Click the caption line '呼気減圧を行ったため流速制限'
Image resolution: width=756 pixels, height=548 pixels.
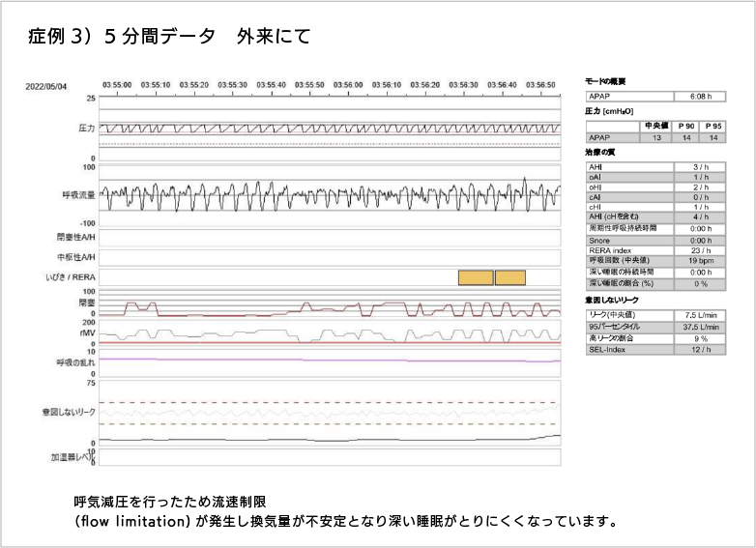[x=170, y=503]
